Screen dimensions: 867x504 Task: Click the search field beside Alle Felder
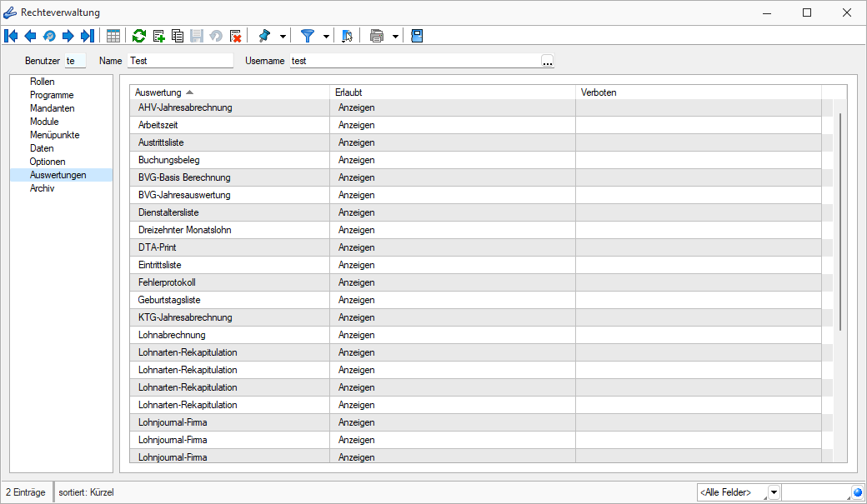(x=816, y=492)
